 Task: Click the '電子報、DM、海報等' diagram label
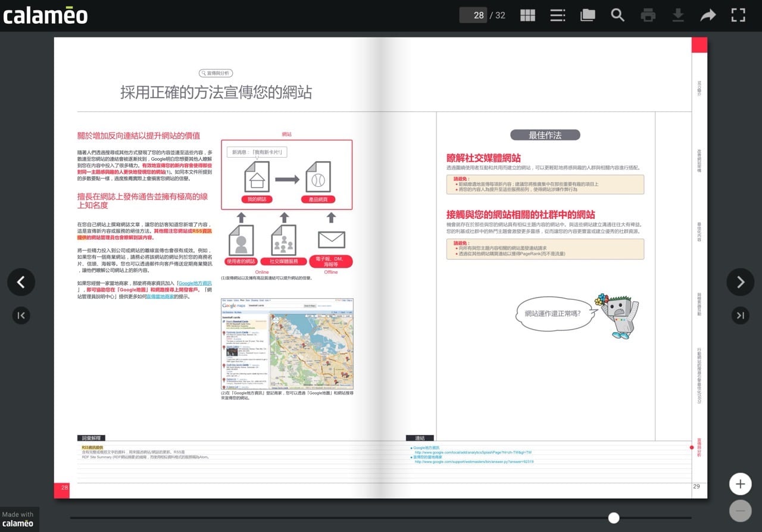tap(331, 261)
